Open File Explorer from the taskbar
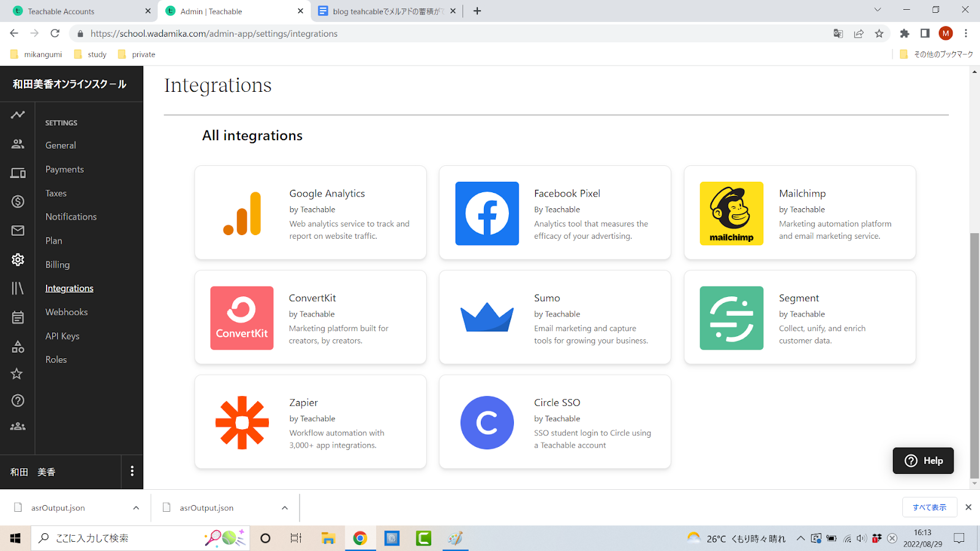The image size is (980, 551). coord(328,538)
